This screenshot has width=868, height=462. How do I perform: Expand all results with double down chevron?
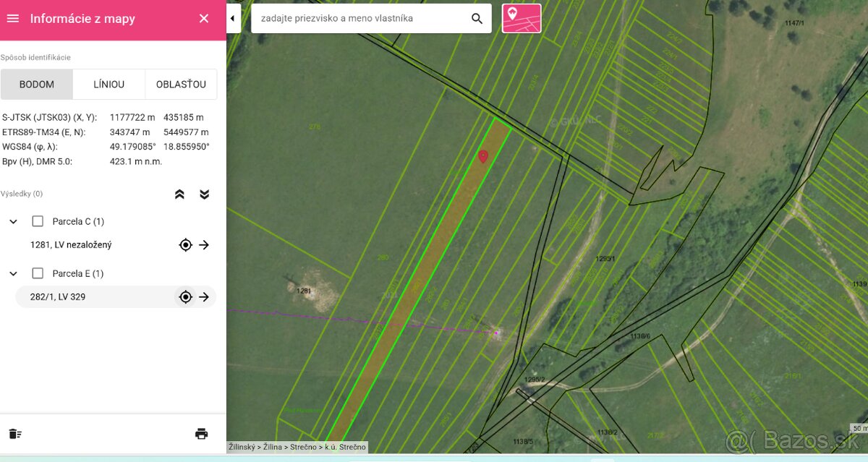[x=204, y=194]
